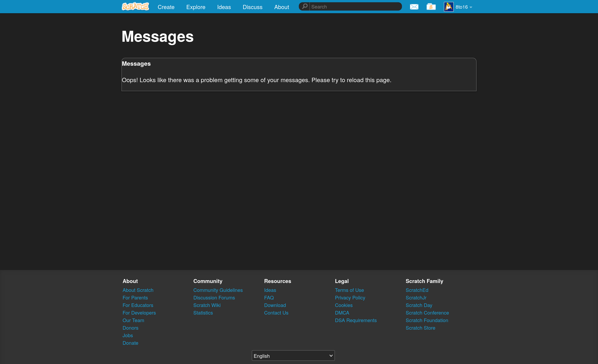Switch to the Explore page

tap(196, 7)
